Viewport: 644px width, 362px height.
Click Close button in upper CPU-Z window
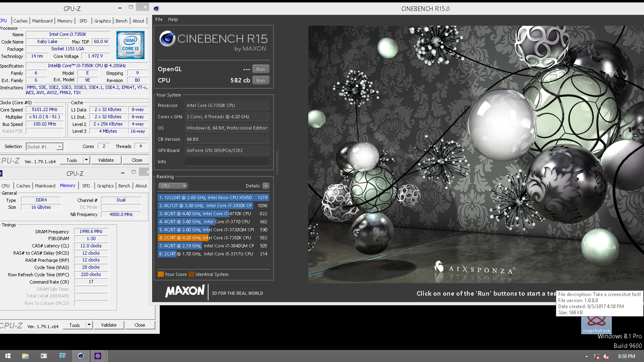pos(137,160)
